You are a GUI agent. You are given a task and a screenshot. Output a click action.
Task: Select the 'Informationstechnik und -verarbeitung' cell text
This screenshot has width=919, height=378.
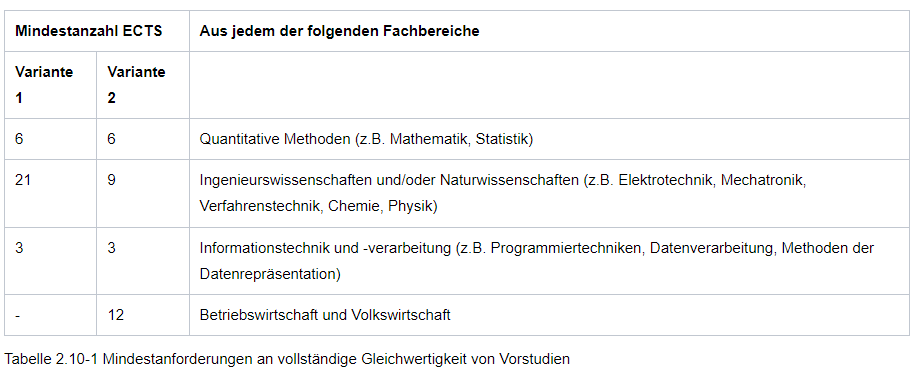tap(326, 248)
